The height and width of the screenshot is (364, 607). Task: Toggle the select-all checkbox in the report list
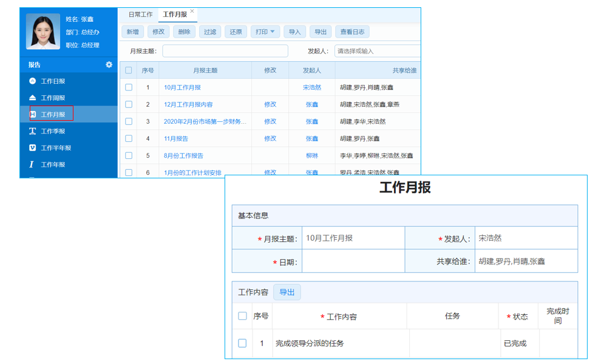pos(129,70)
